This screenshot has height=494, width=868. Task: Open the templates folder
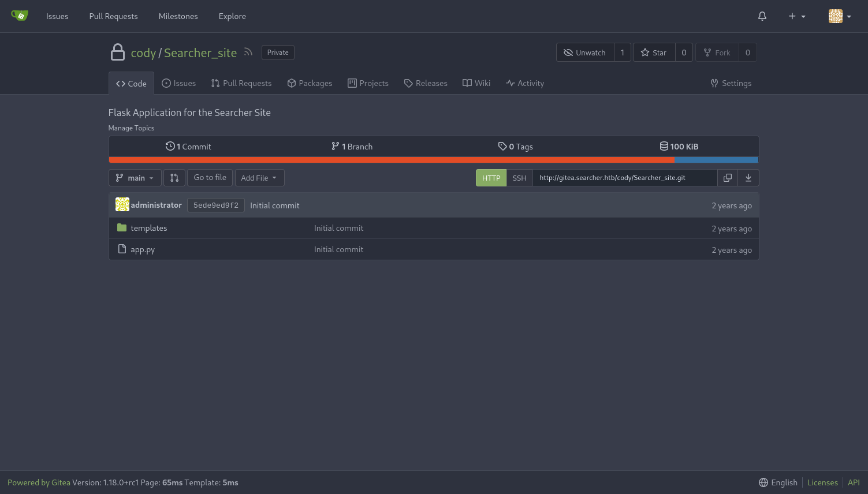(149, 228)
